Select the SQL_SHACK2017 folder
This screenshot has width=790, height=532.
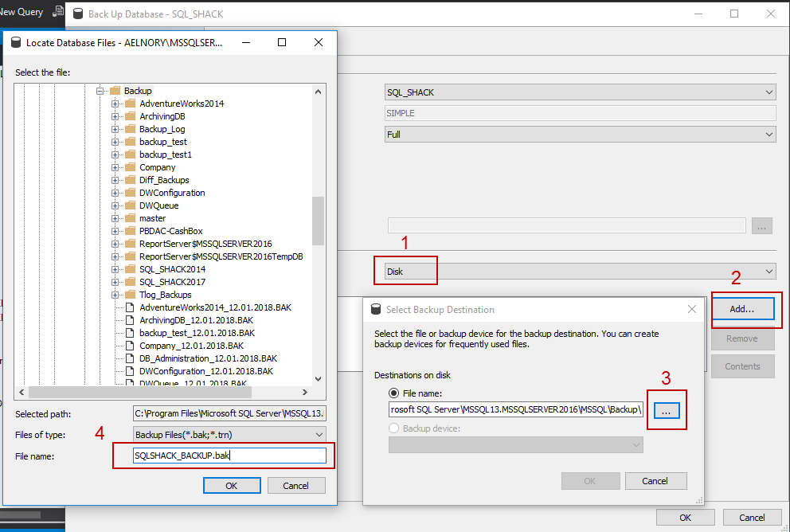tap(172, 282)
